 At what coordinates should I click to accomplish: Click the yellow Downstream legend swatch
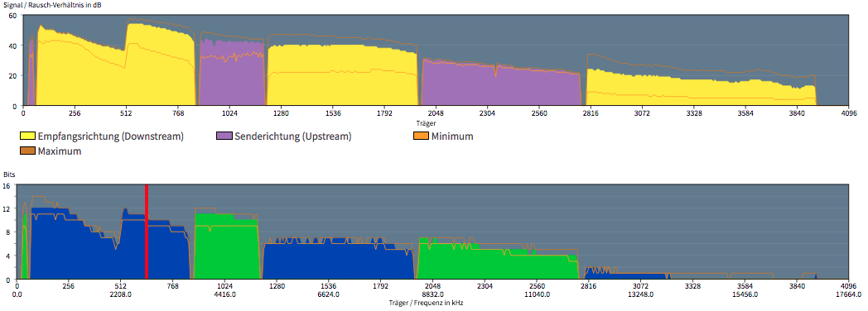coord(27,136)
